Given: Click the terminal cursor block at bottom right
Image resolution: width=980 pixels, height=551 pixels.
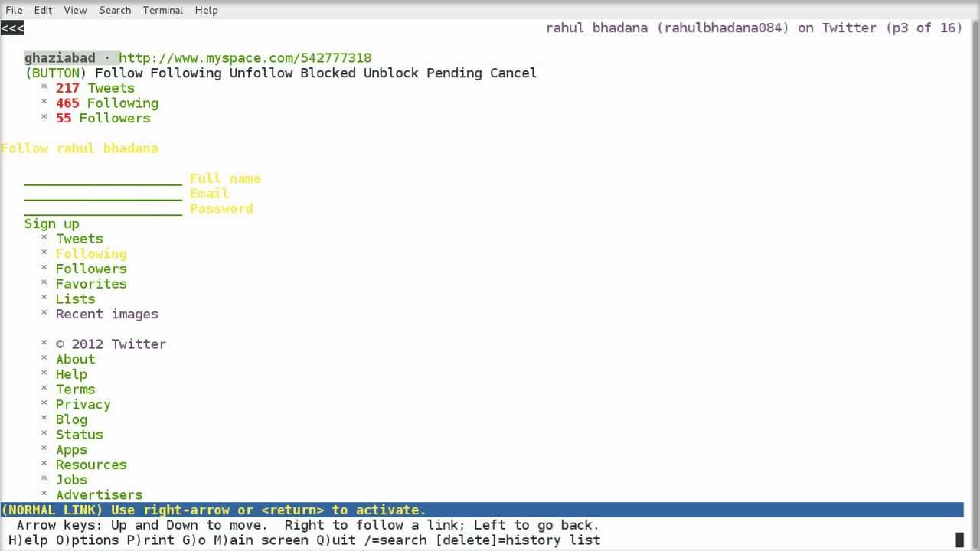Looking at the screenshot, I should pyautogui.click(x=959, y=540).
